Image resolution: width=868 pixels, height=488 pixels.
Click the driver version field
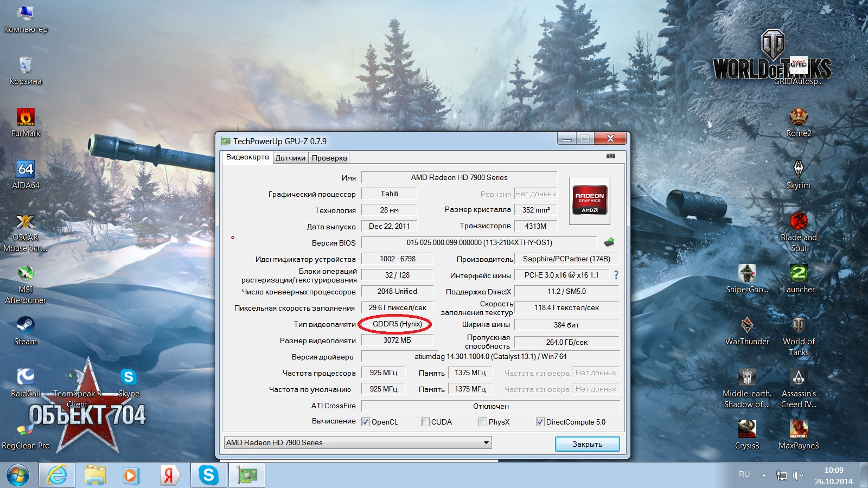click(x=490, y=356)
